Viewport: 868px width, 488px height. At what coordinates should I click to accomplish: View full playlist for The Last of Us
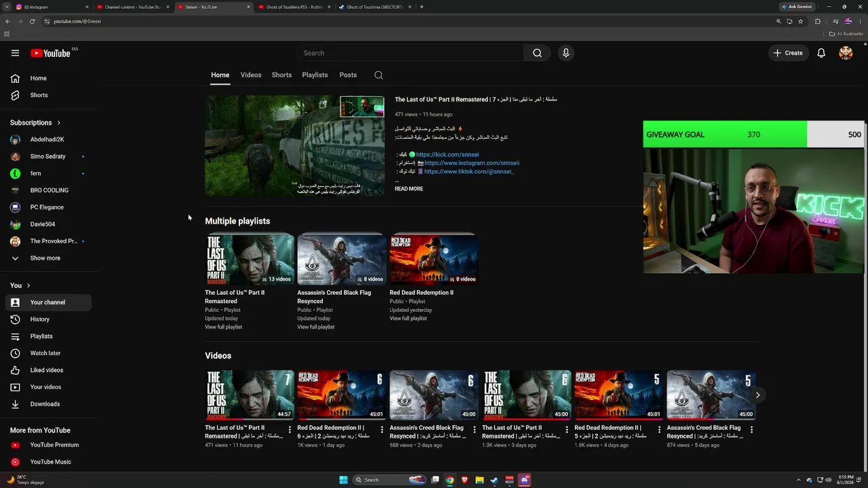[223, 327]
